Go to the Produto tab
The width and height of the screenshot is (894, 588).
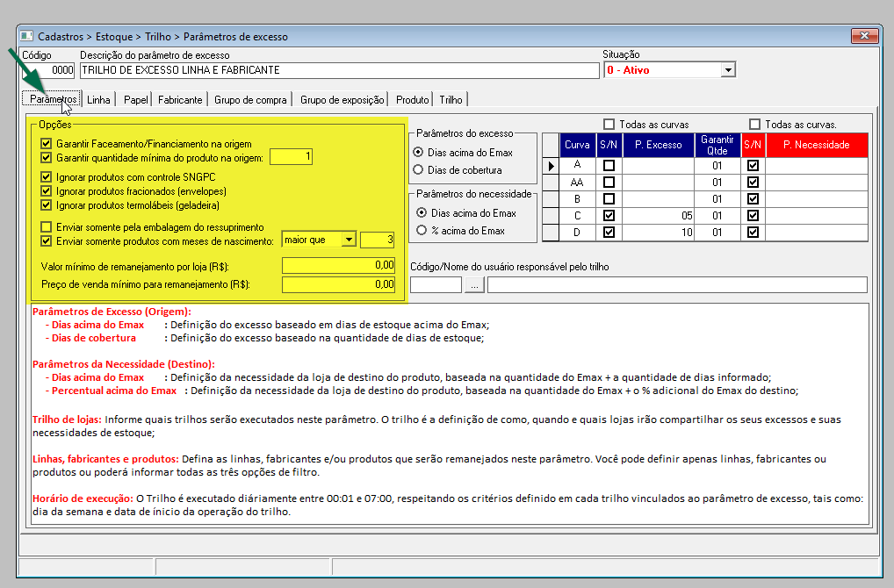point(412,100)
